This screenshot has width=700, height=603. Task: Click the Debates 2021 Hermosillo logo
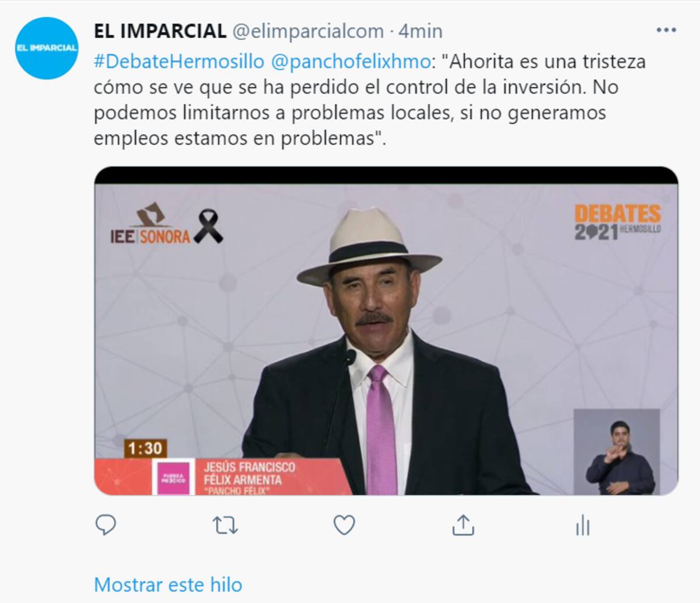pyautogui.click(x=618, y=222)
